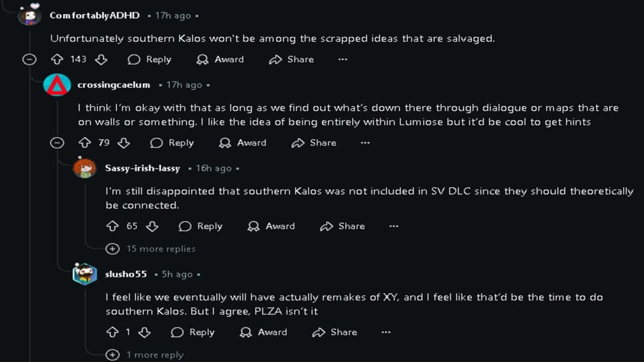
Task: Reply to Sassy-irish-lassy's comment
Action: click(200, 226)
